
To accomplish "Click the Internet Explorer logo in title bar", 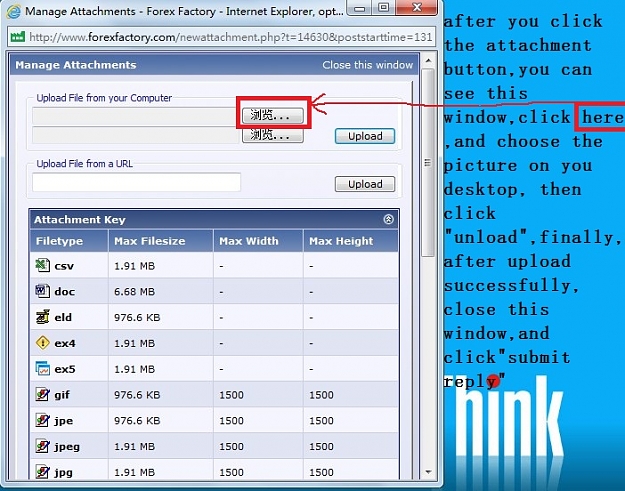I will pyautogui.click(x=13, y=11).
